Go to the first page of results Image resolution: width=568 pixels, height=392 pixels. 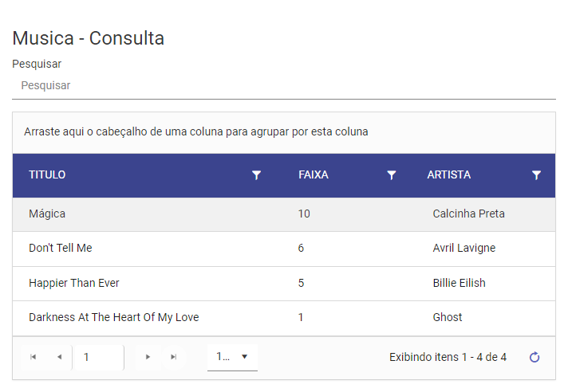coord(34,357)
